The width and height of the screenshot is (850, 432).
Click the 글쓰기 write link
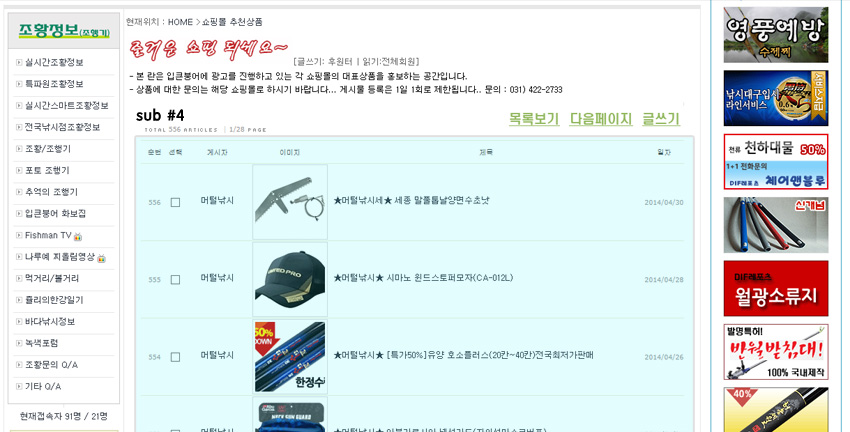661,119
